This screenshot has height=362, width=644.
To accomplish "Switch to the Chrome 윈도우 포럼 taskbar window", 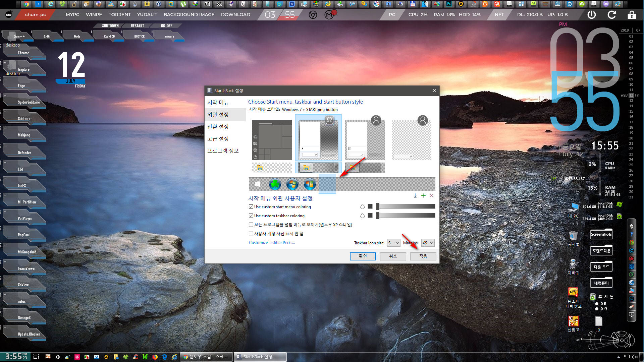I will click(207, 357).
